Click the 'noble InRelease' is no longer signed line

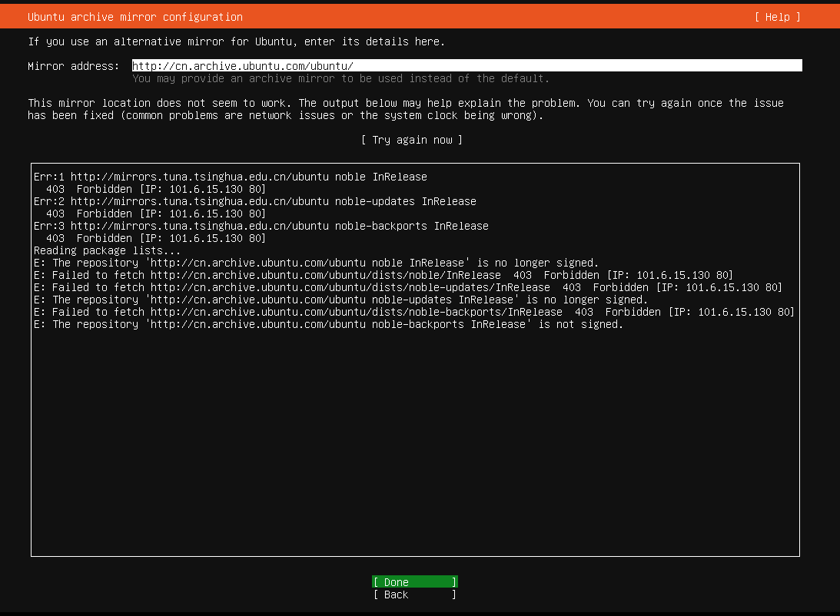tap(316, 263)
